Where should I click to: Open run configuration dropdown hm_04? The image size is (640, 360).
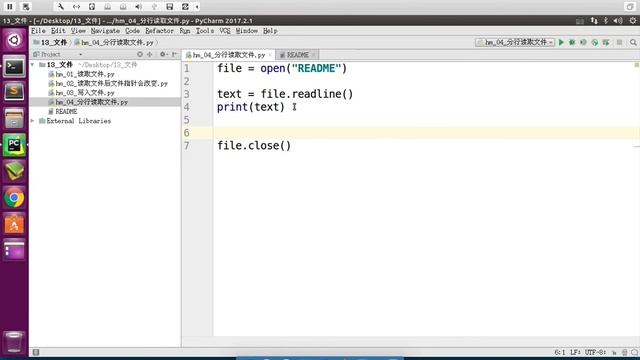[515, 42]
